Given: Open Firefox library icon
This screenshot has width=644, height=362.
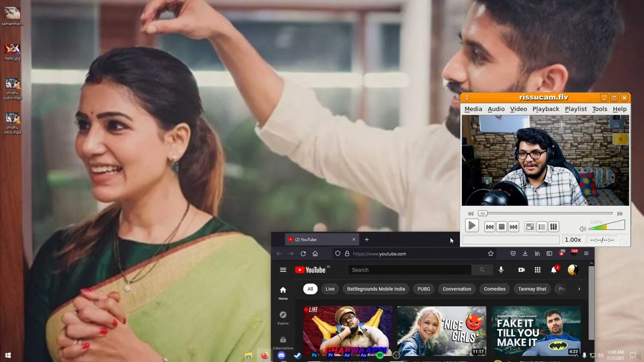Looking at the screenshot, I should (537, 253).
